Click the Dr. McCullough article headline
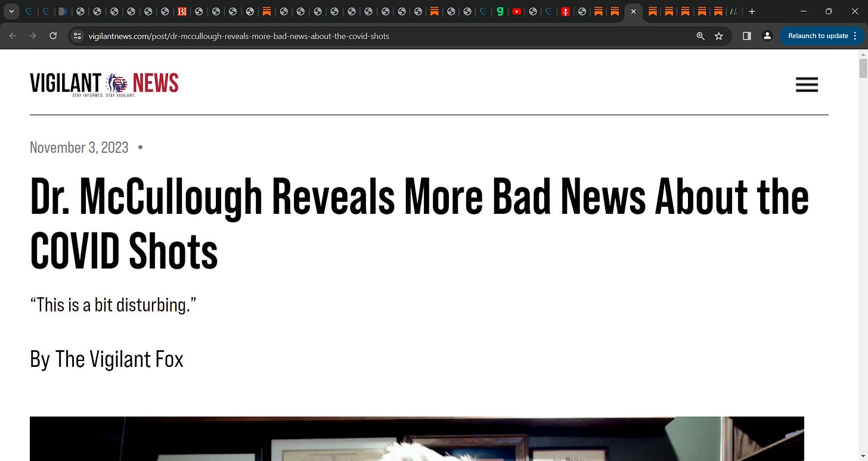868x461 pixels. coord(419,223)
